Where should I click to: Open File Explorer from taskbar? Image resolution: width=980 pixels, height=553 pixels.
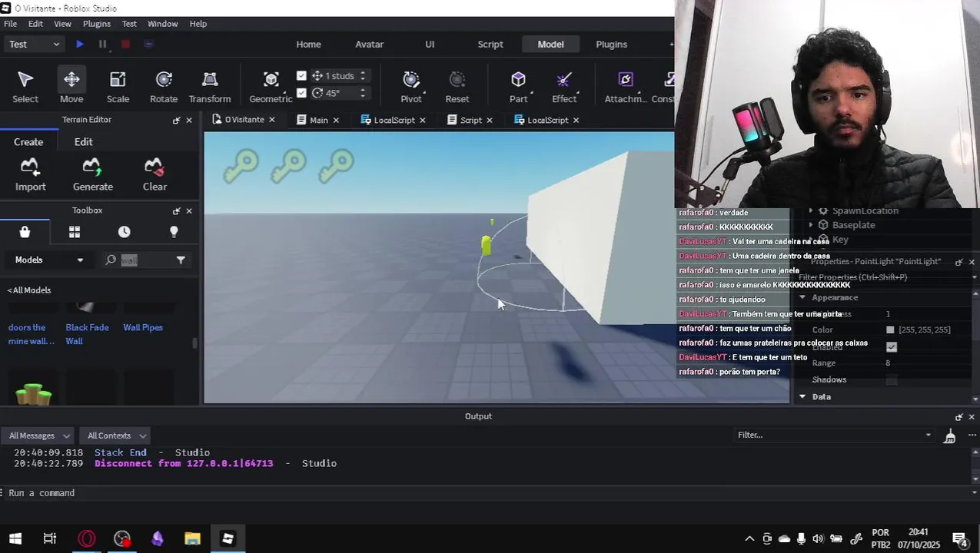[192, 539]
